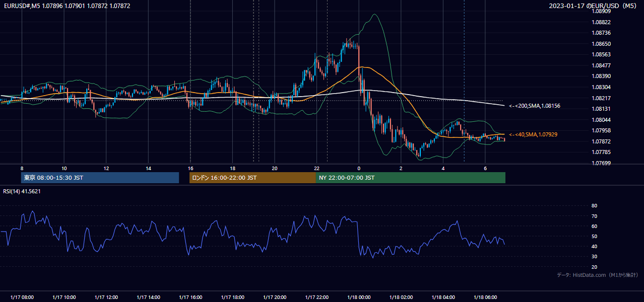The height and width of the screenshot is (302, 644).
Task: Click the 1/18 02:00 date label
Action: 401,297
